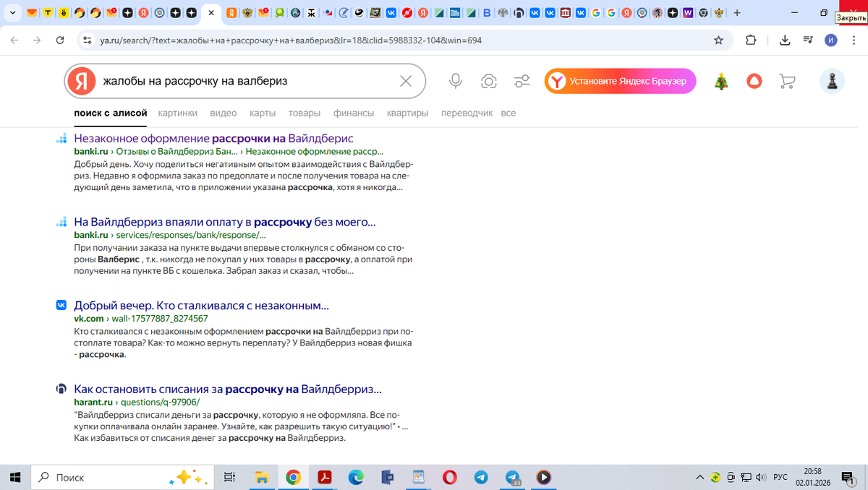The height and width of the screenshot is (490, 868).
Task: Open result 'Как остановить списания за рассрочку'
Action: tap(227, 390)
